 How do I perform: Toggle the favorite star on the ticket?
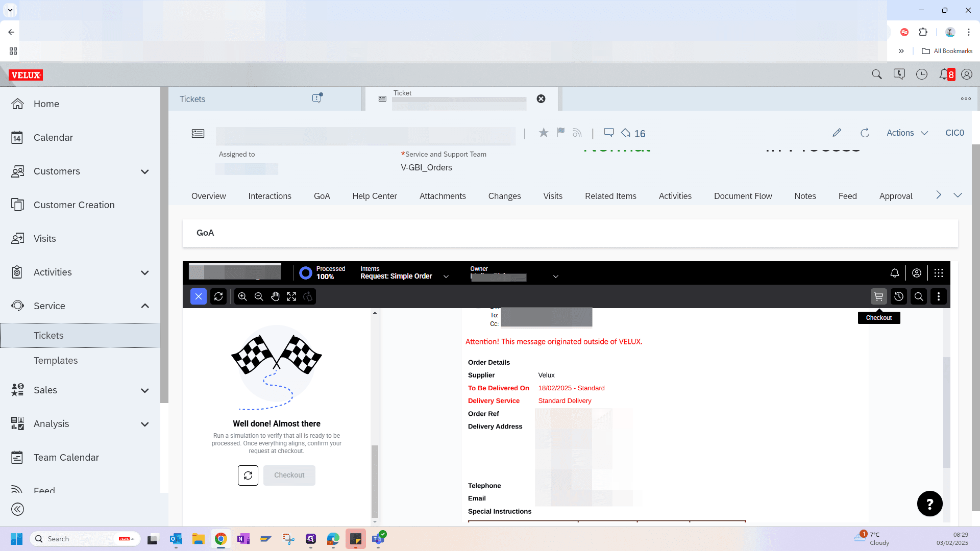[x=544, y=133]
